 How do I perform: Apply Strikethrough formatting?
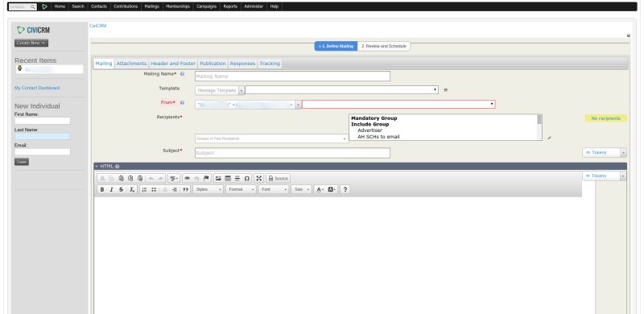(122, 189)
